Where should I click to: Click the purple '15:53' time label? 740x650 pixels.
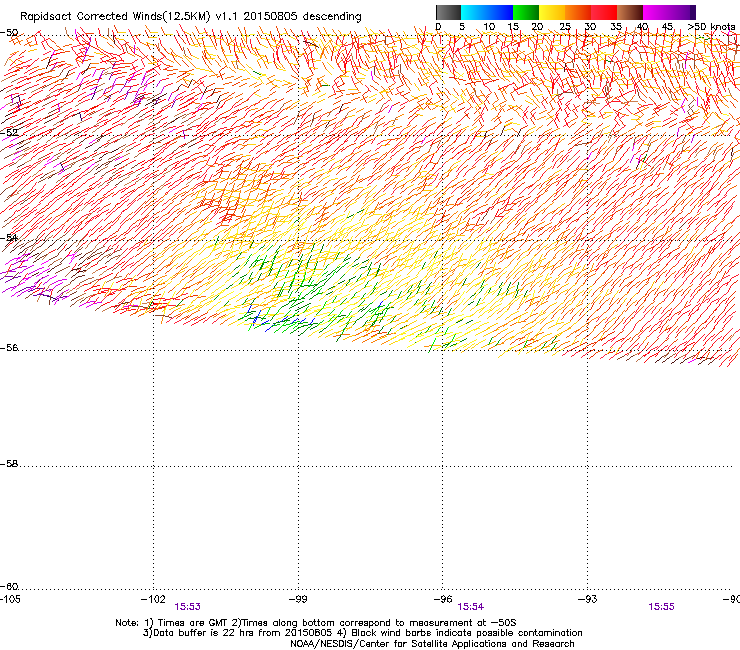(187, 607)
